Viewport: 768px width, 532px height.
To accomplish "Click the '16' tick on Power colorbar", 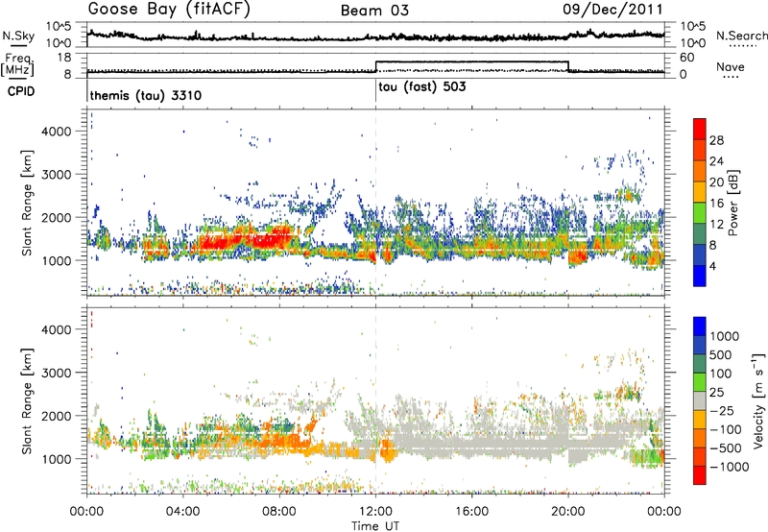I will click(716, 204).
